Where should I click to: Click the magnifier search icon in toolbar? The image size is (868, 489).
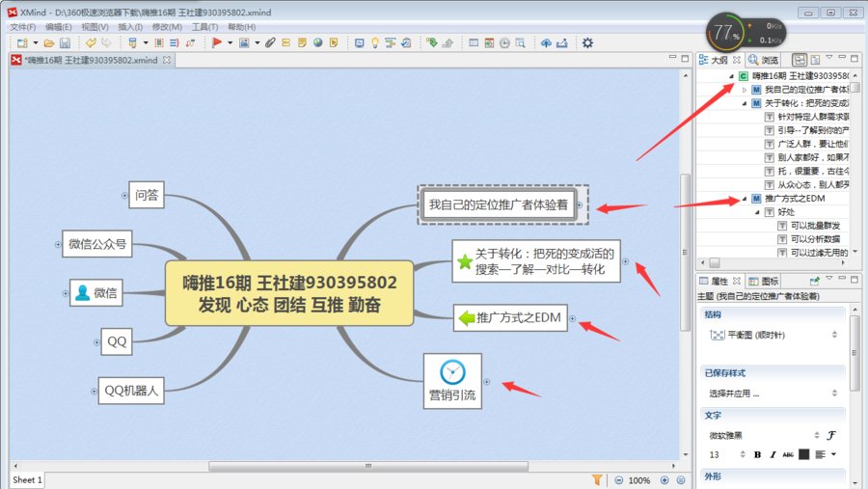point(521,42)
